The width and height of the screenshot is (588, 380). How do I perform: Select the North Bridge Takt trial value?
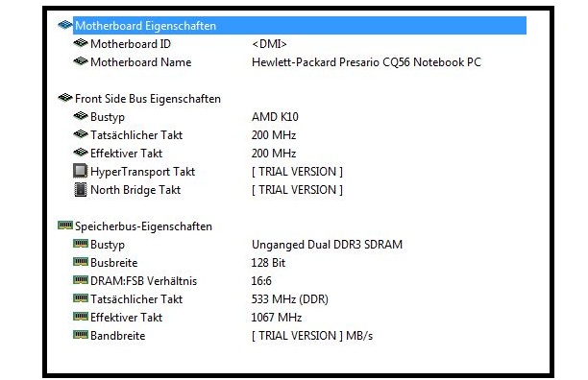click(298, 190)
